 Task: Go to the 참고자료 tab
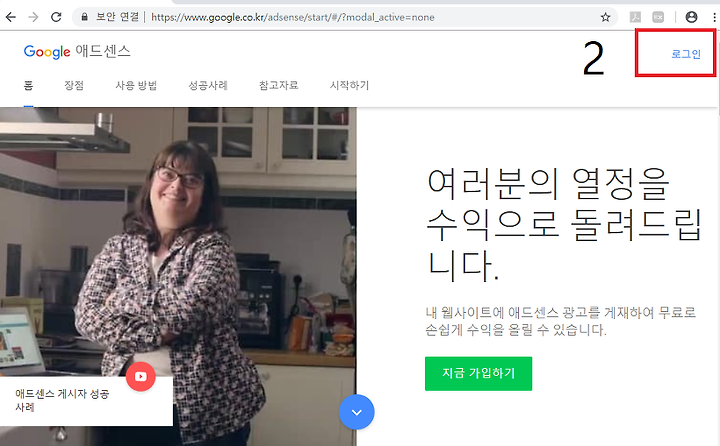(x=278, y=85)
